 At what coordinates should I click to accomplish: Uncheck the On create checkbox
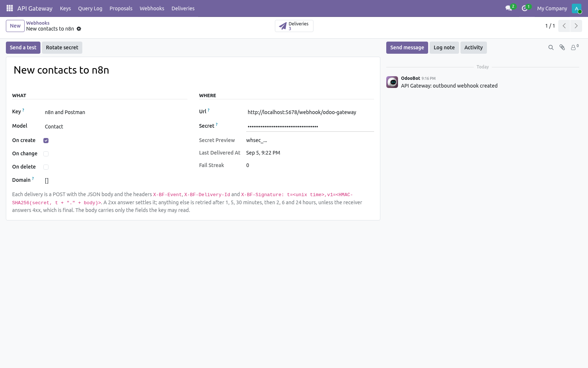46,141
